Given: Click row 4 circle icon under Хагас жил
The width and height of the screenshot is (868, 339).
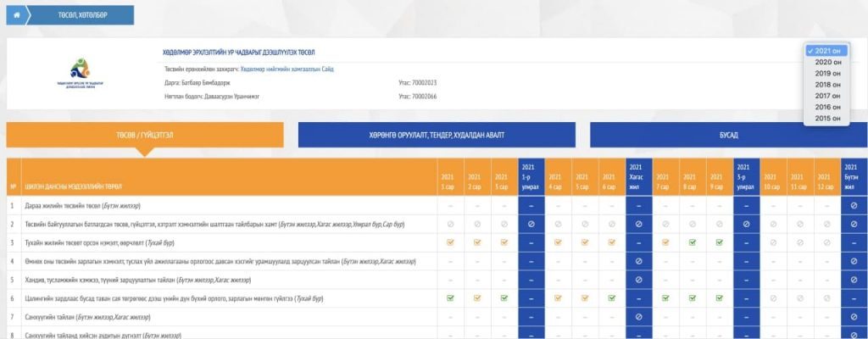Looking at the screenshot, I should pyautogui.click(x=638, y=261).
